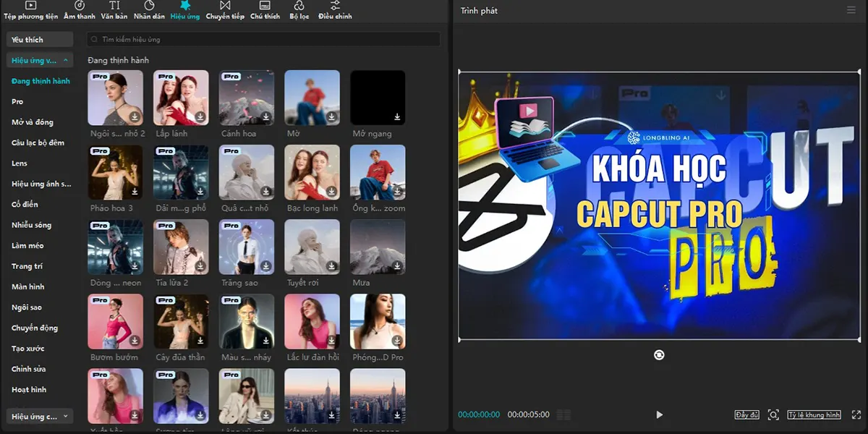Download the Quả c...t nhỏ effect

pyautogui.click(x=266, y=192)
